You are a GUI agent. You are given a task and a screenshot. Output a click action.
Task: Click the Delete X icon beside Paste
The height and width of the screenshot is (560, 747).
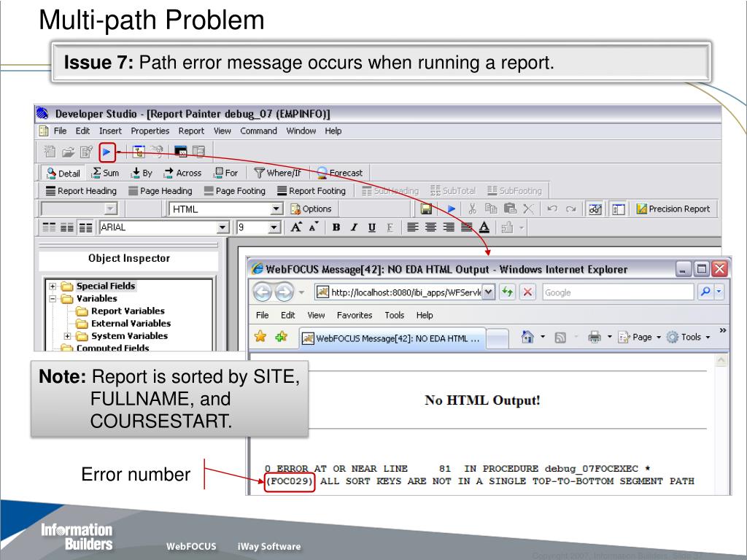[528, 209]
